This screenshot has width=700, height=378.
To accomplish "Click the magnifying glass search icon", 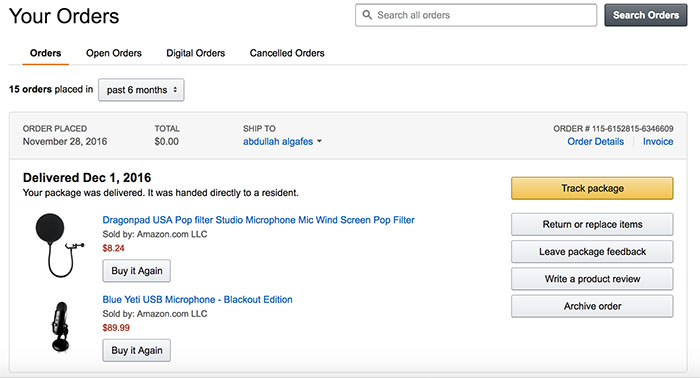I will point(367,15).
